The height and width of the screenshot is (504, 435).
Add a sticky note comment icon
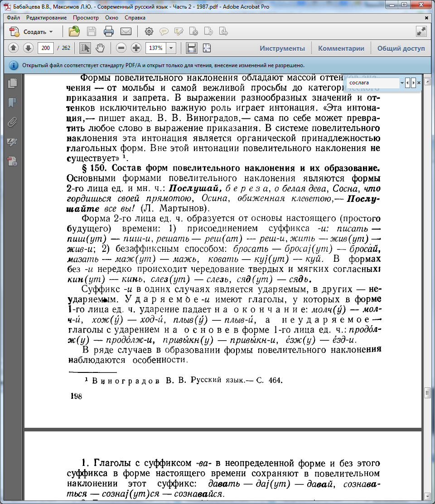point(164,31)
